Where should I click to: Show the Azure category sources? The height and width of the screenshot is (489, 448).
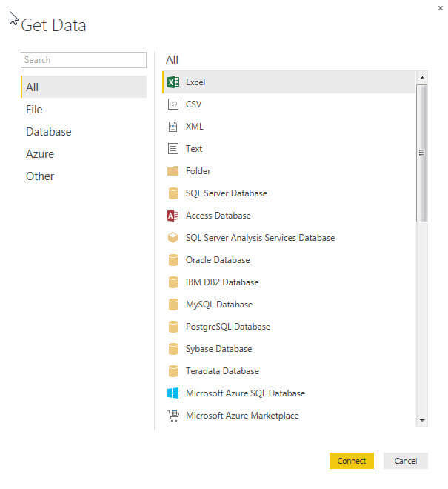[40, 154]
